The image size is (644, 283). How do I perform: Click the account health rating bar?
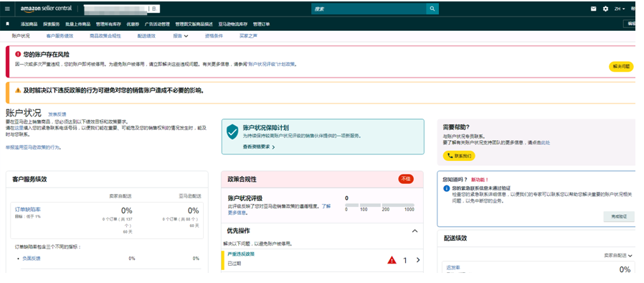point(379,205)
